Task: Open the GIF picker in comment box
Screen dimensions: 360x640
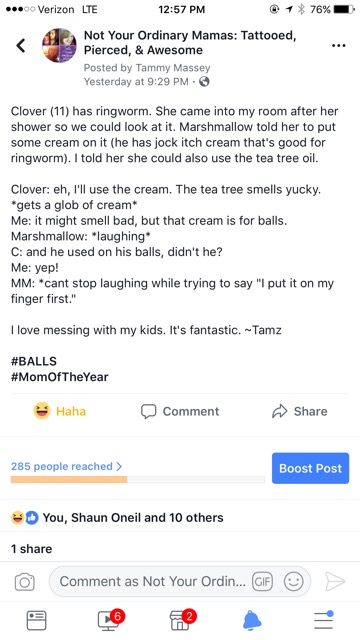Action: click(262, 581)
